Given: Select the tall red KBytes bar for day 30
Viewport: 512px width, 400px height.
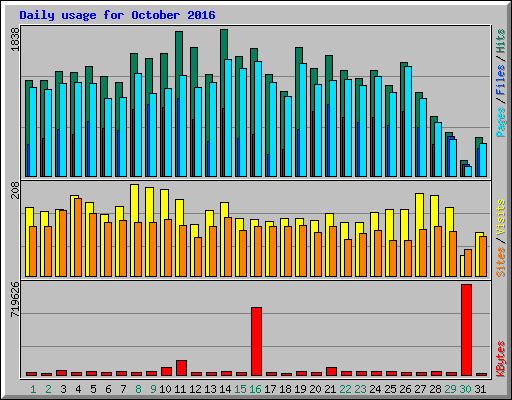Looking at the screenshot, I should [x=466, y=330].
